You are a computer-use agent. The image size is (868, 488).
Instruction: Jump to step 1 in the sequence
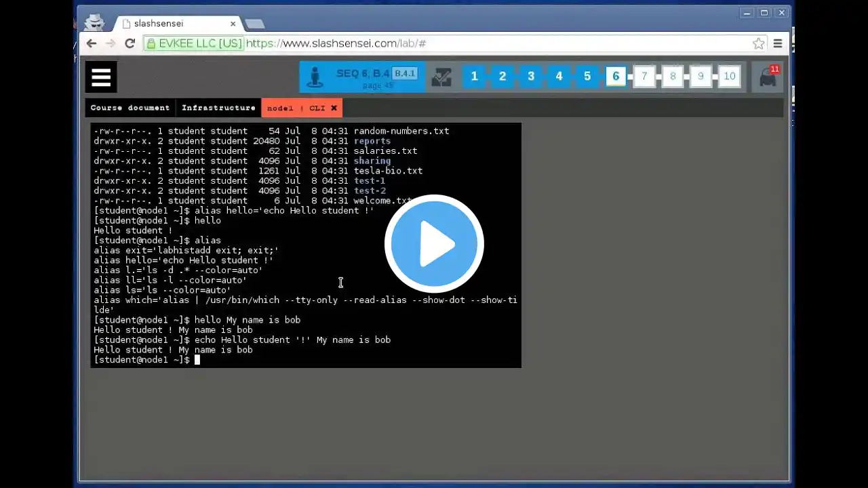[x=475, y=77]
